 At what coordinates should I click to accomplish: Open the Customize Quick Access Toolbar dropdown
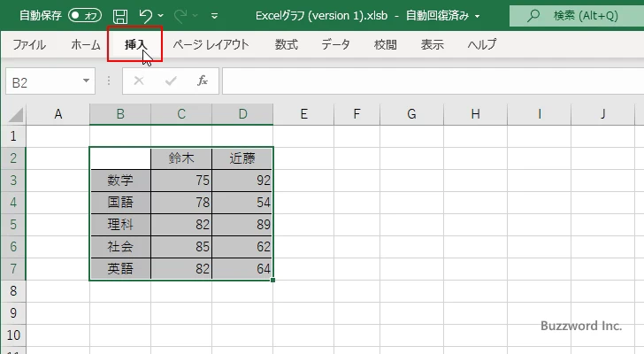(x=214, y=17)
